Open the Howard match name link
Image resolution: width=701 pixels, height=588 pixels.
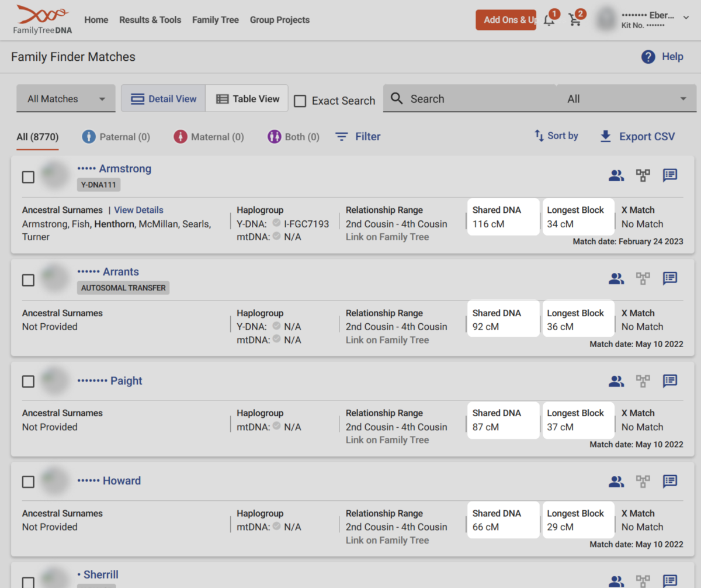point(109,481)
